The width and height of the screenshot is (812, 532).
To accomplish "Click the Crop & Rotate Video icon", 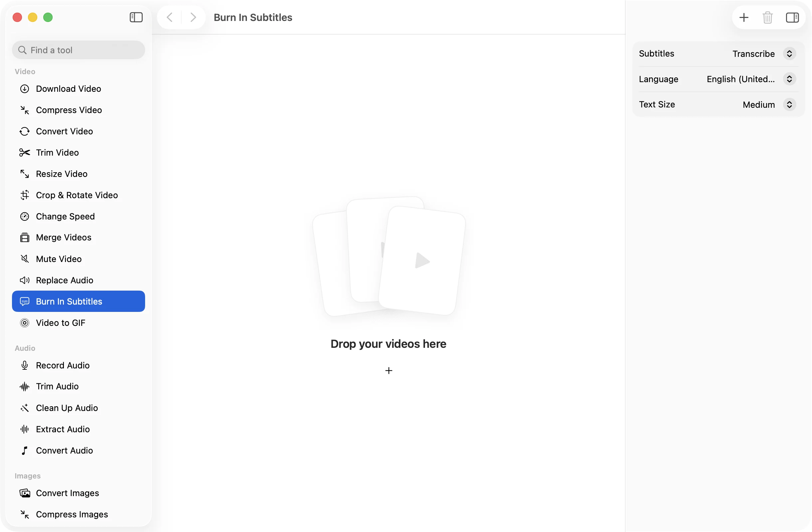I will (x=25, y=195).
